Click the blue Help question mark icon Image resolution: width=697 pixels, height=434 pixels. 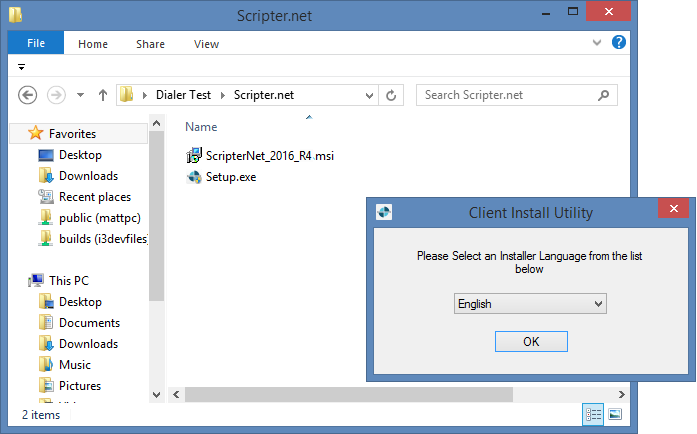click(619, 43)
